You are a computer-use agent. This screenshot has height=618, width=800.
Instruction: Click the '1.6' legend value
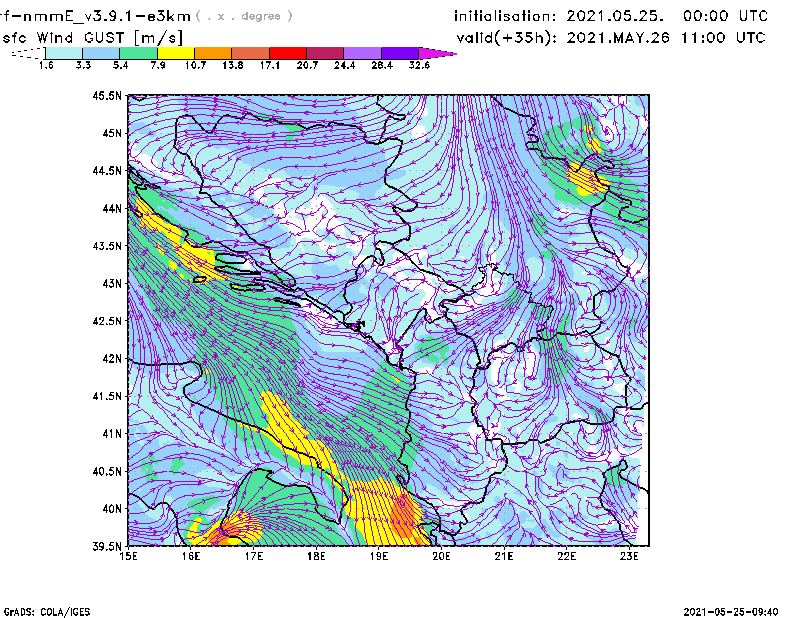[x=46, y=65]
